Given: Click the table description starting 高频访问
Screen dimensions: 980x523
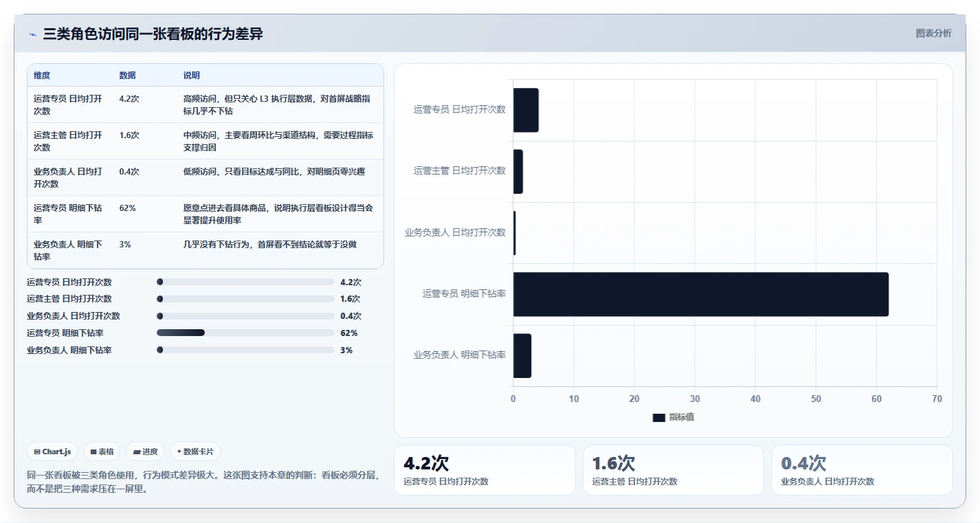Looking at the screenshot, I should pyautogui.click(x=278, y=104).
